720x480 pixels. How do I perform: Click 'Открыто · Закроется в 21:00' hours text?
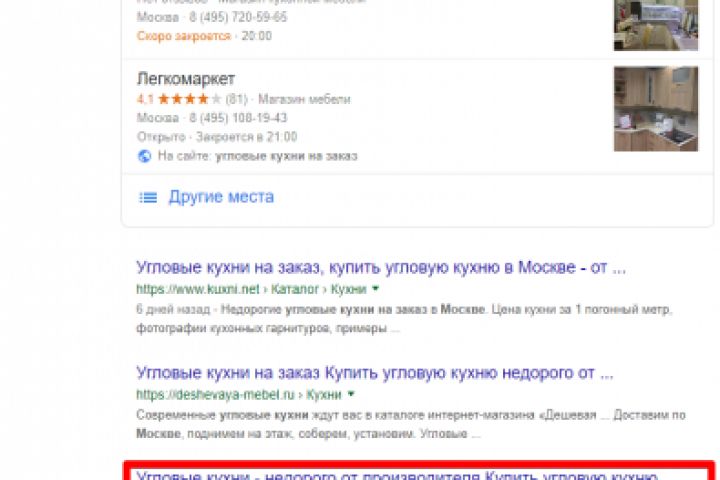point(217,137)
